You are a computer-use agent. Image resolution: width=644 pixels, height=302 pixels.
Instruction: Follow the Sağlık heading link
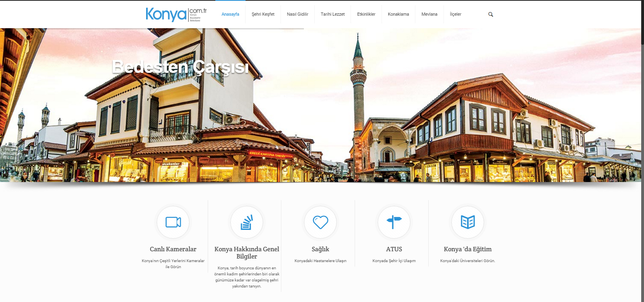point(320,249)
